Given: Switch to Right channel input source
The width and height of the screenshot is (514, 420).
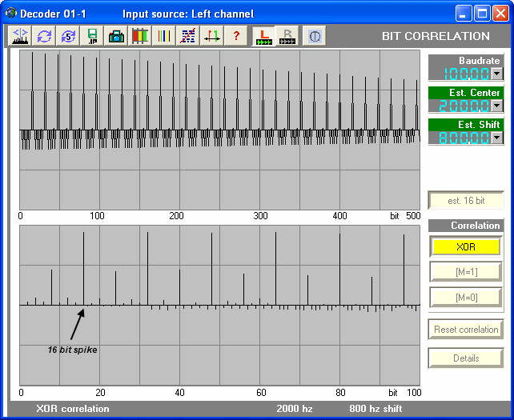Looking at the screenshot, I should [287, 36].
